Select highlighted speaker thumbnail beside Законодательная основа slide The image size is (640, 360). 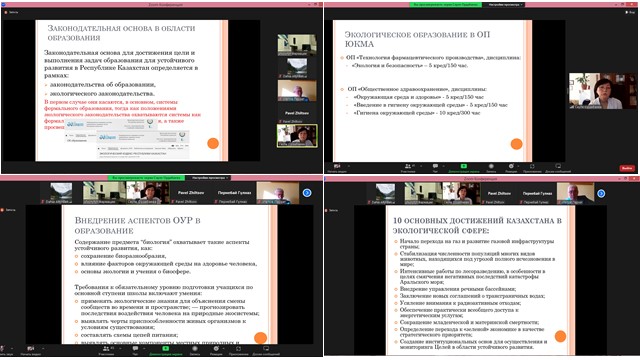point(297,136)
